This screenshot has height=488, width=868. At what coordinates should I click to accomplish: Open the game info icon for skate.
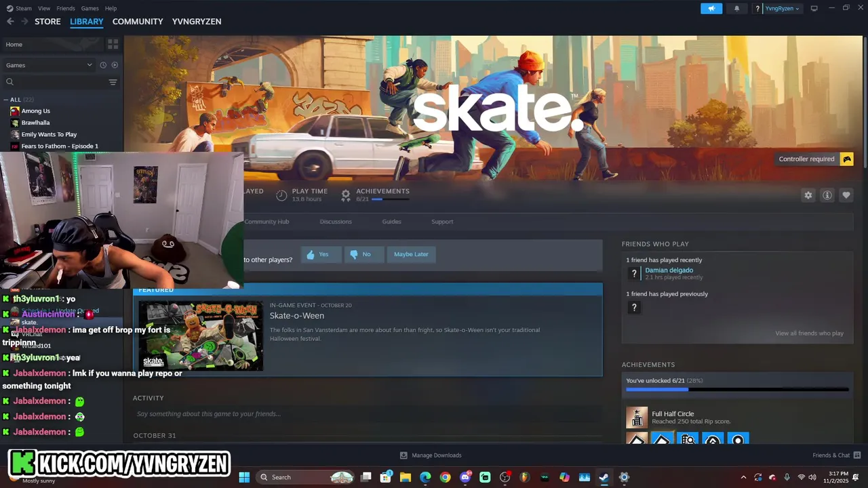827,195
